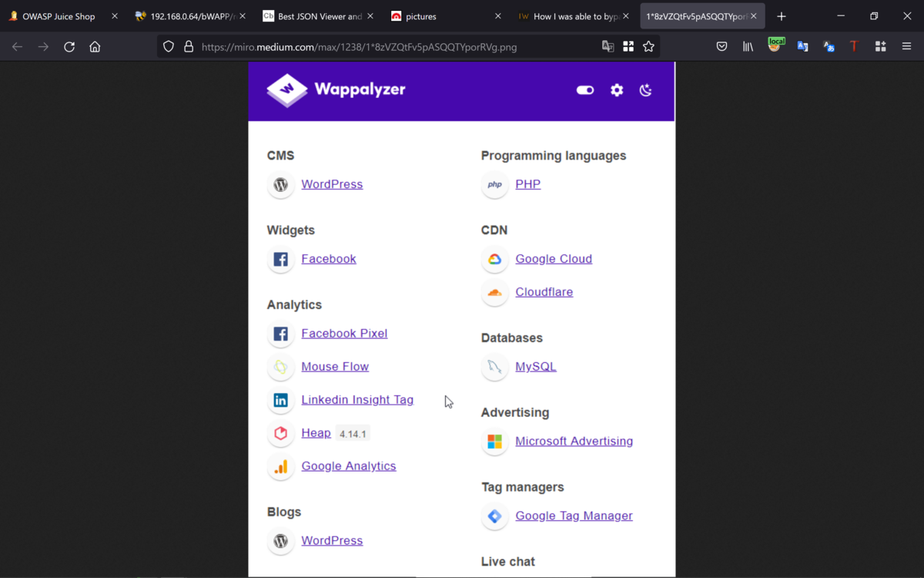Switch to the 192.168.0.64/bWAPP tab
924x578 pixels.
pyautogui.click(x=190, y=16)
